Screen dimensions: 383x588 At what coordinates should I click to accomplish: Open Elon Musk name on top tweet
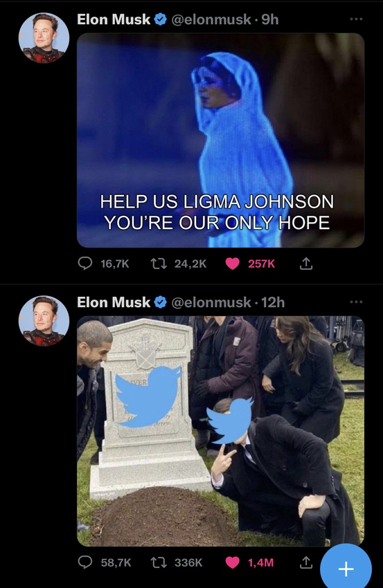click(114, 19)
